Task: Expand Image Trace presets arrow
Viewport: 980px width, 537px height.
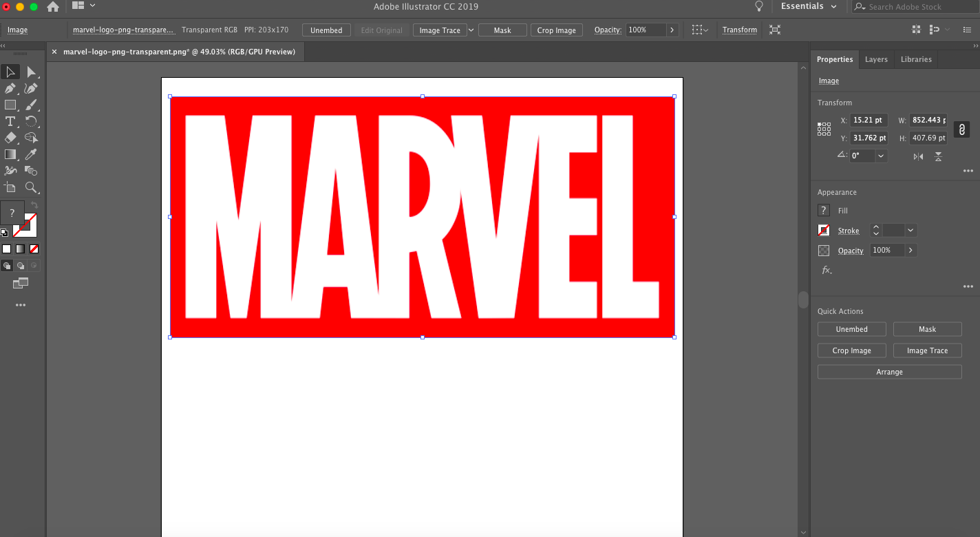Action: click(x=471, y=30)
